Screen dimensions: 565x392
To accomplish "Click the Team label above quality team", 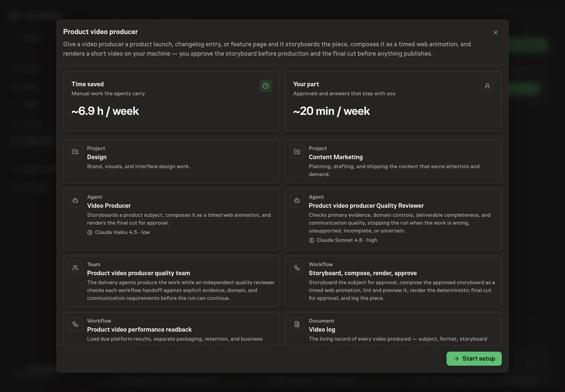I will (x=94, y=265).
